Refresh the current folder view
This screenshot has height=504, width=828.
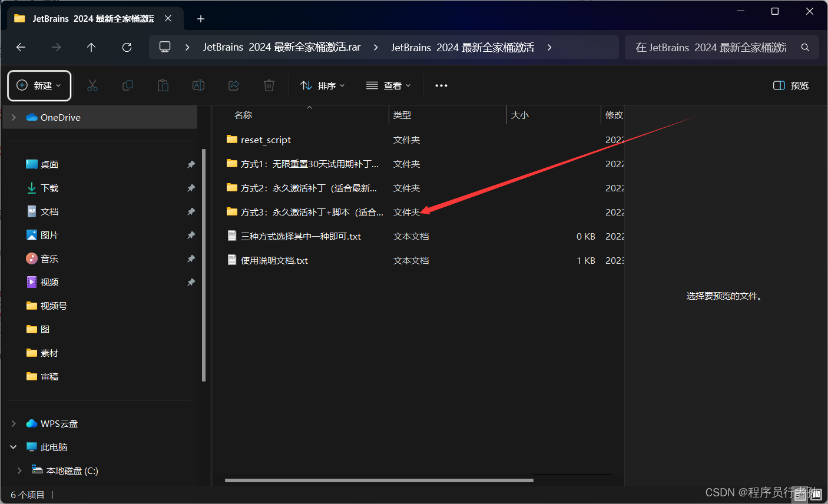pyautogui.click(x=127, y=47)
